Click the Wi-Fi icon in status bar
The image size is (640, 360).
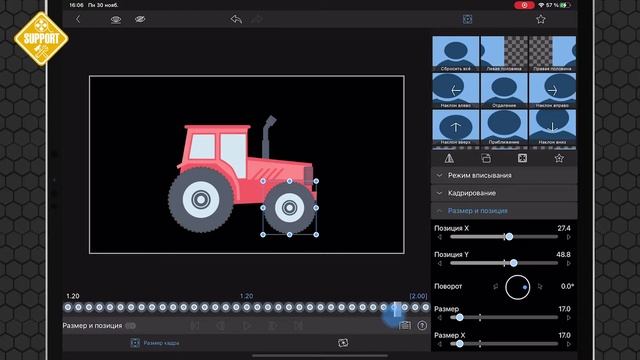(x=541, y=5)
